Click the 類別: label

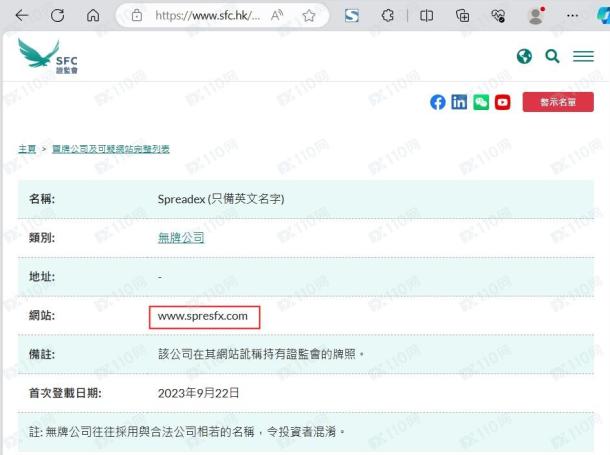(42, 238)
